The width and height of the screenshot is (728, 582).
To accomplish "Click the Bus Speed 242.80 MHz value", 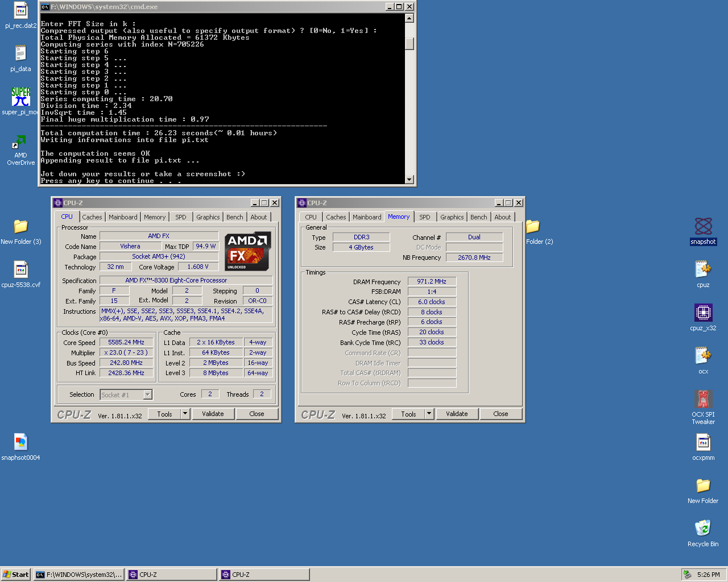I will 126,363.
